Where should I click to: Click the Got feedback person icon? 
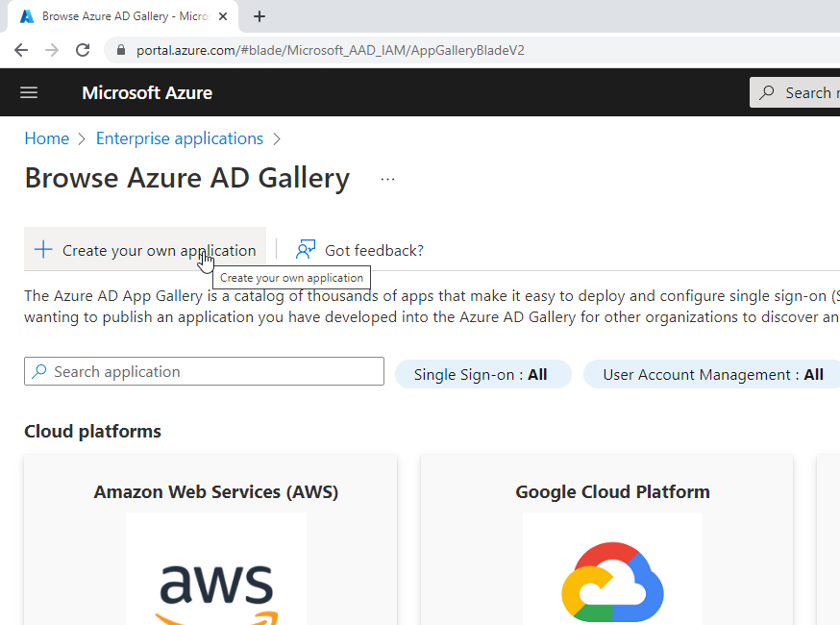pos(306,249)
